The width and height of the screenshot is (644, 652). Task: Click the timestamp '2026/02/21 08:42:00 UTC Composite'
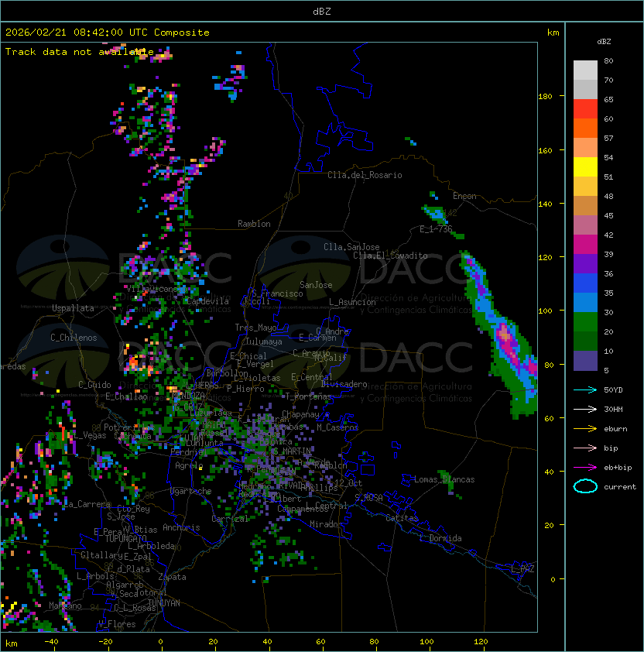pyautogui.click(x=108, y=33)
